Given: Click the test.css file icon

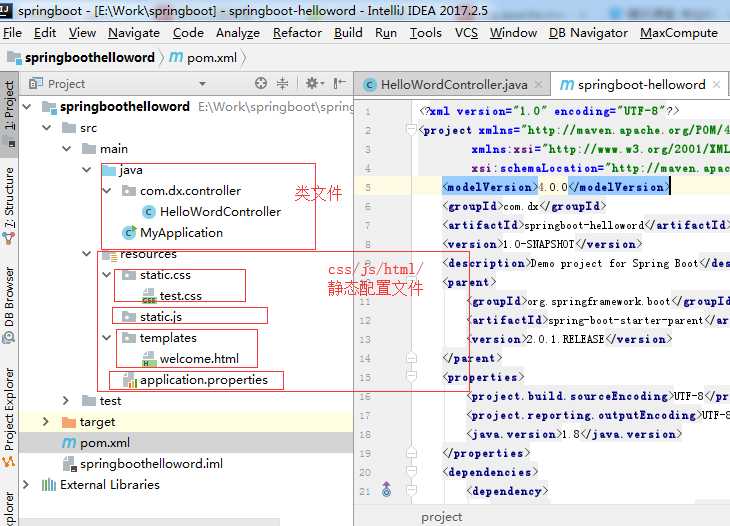Looking at the screenshot, I should 149,296.
